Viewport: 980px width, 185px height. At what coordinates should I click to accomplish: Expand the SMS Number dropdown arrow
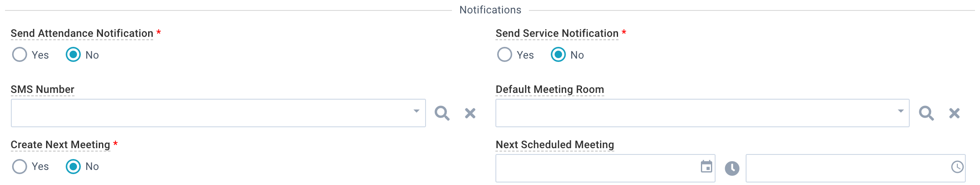[416, 111]
